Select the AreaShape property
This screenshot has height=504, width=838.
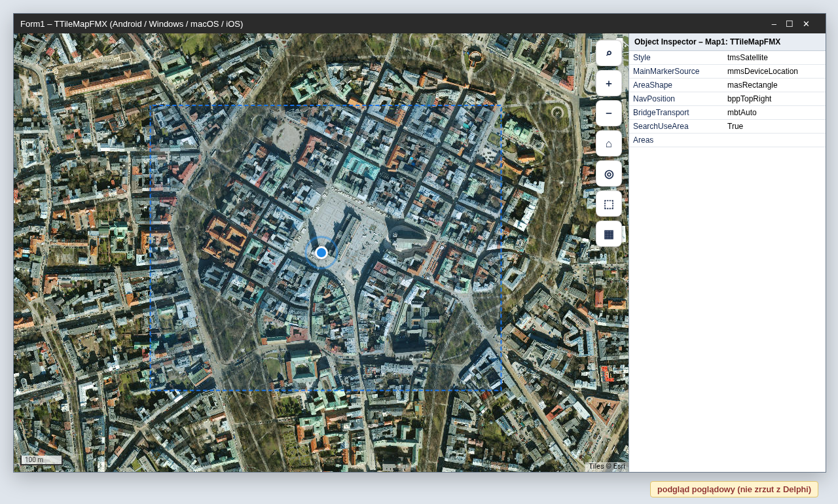coord(653,85)
